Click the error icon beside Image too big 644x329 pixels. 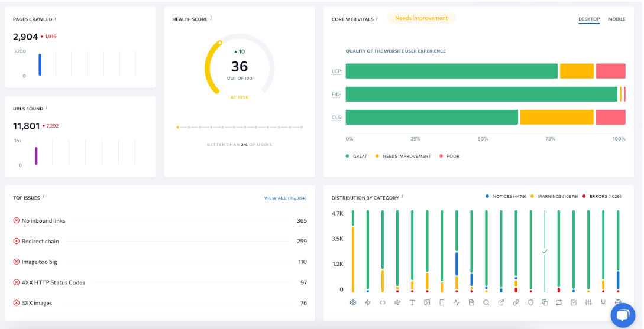click(17, 262)
